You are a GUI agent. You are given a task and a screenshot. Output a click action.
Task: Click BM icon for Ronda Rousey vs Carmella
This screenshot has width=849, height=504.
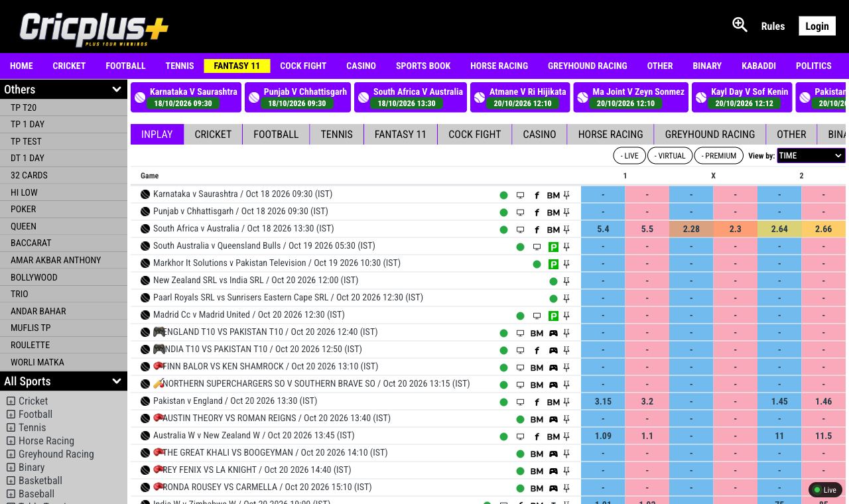point(537,489)
